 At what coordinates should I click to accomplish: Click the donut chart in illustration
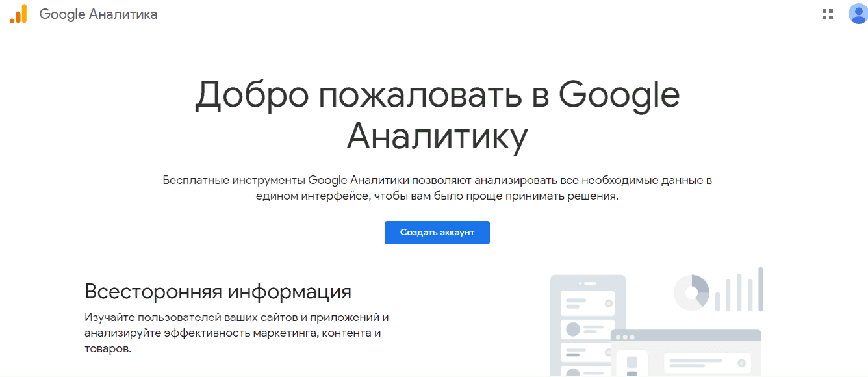pos(691,292)
